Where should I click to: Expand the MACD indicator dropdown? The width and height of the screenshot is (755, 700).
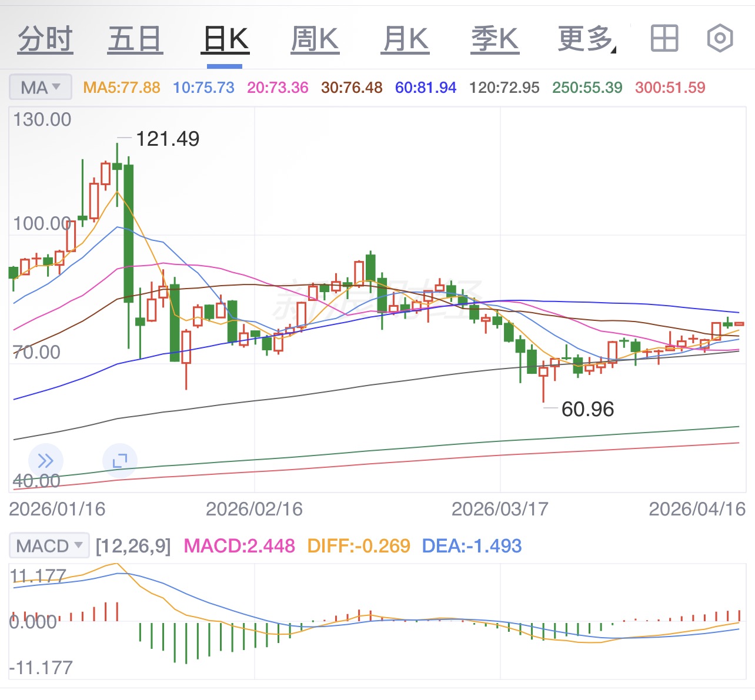(49, 546)
